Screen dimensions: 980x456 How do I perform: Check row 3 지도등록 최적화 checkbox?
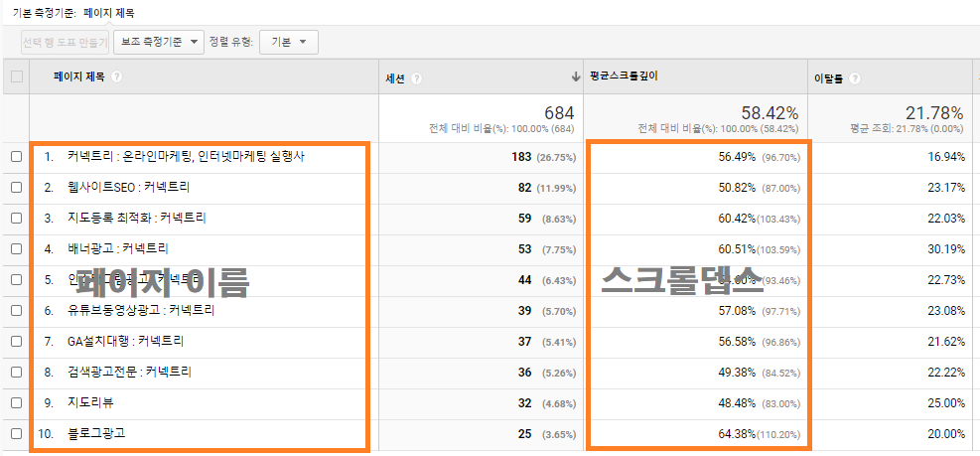[x=16, y=219]
